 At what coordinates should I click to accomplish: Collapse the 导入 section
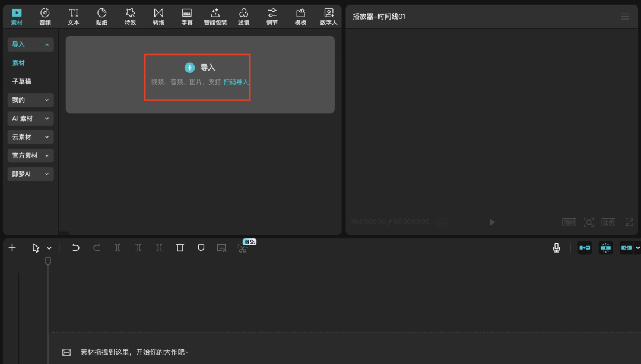(31, 44)
